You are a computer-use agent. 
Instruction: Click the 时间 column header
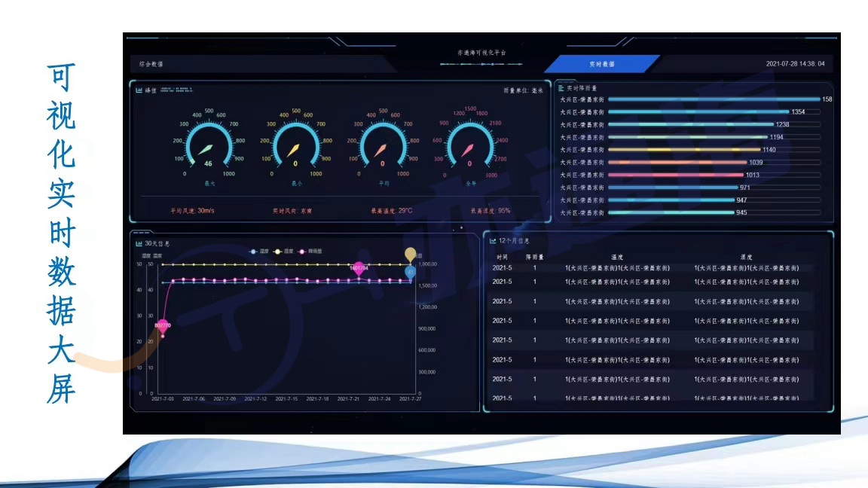click(x=502, y=258)
